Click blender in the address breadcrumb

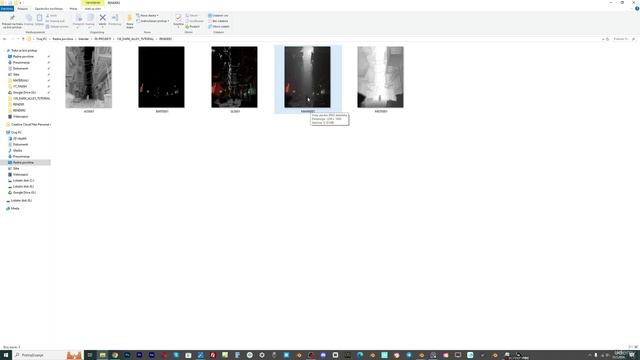(x=83, y=39)
